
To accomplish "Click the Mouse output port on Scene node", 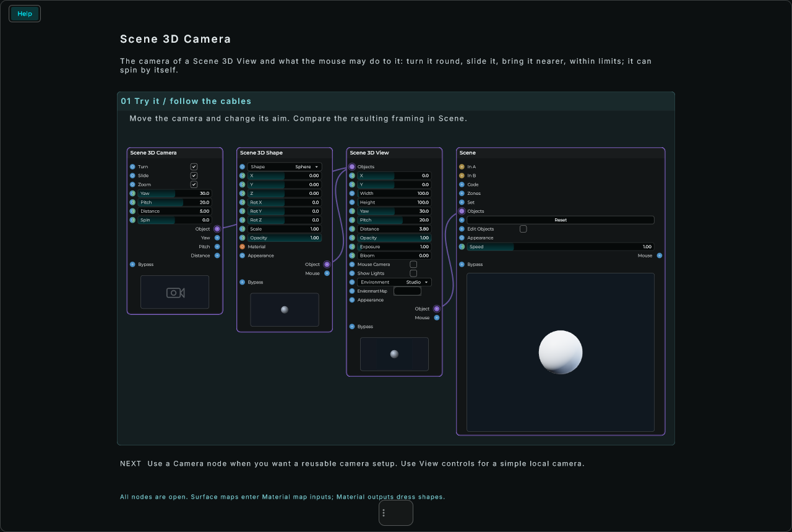I will coord(660,255).
